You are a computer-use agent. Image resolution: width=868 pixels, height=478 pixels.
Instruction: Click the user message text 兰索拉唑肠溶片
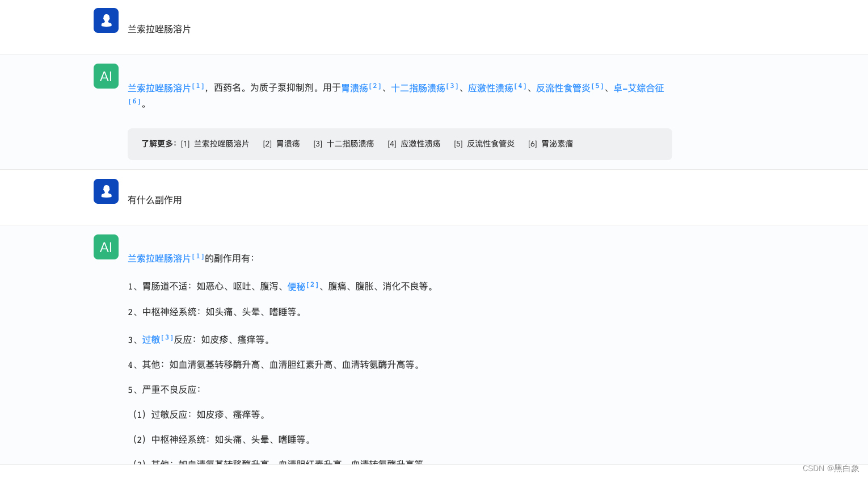click(159, 29)
